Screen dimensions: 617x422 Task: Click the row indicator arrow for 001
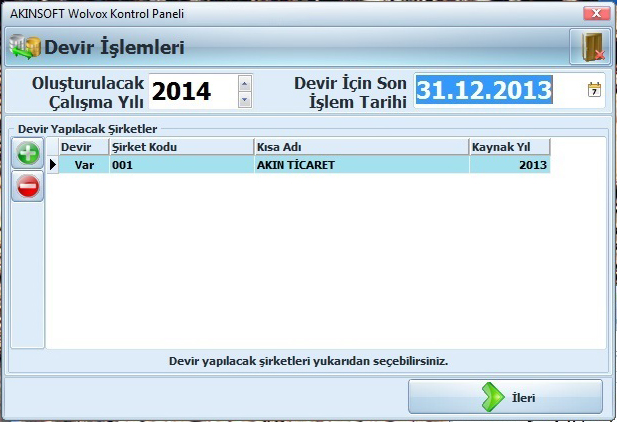click(53, 165)
